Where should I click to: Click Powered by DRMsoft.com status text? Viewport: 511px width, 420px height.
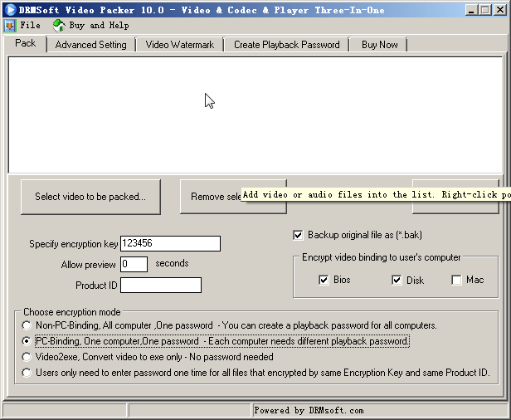pyautogui.click(x=309, y=410)
